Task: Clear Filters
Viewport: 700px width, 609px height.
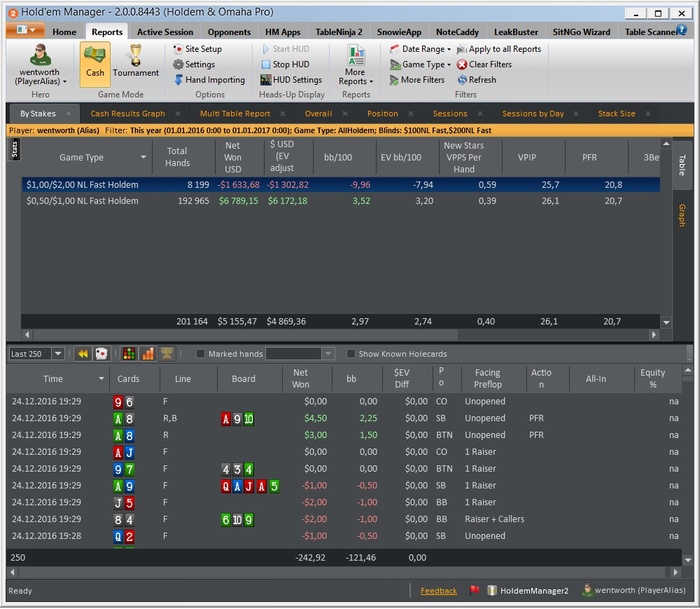Action: pos(484,64)
